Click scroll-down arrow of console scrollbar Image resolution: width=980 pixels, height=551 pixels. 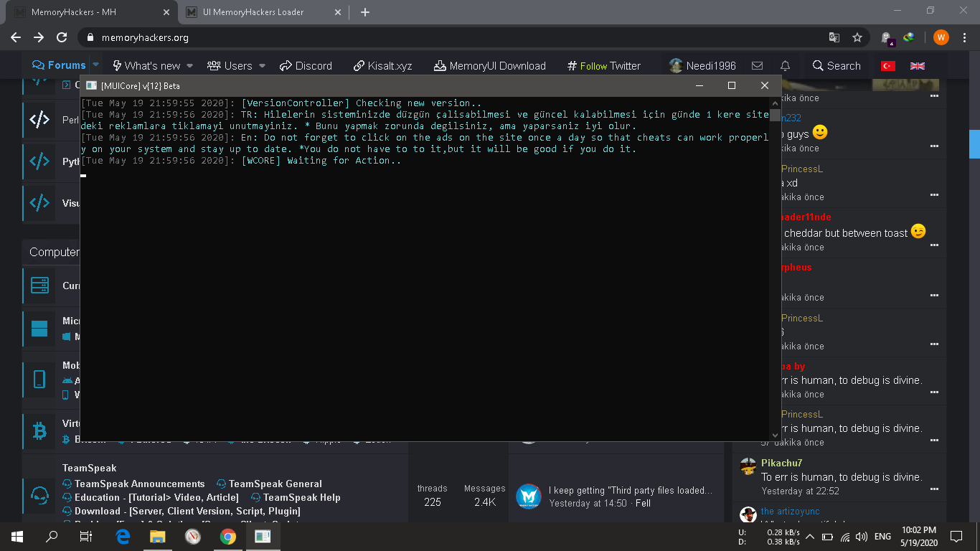775,435
